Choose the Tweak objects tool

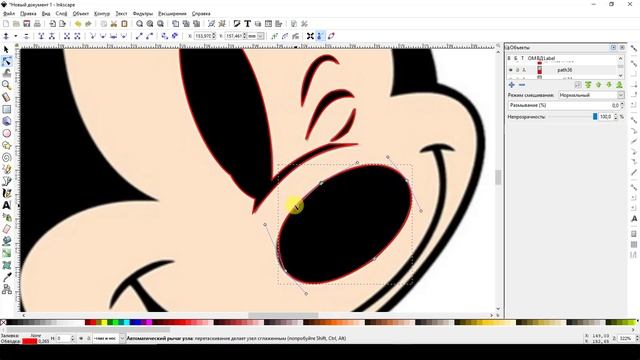pyautogui.click(x=6, y=73)
